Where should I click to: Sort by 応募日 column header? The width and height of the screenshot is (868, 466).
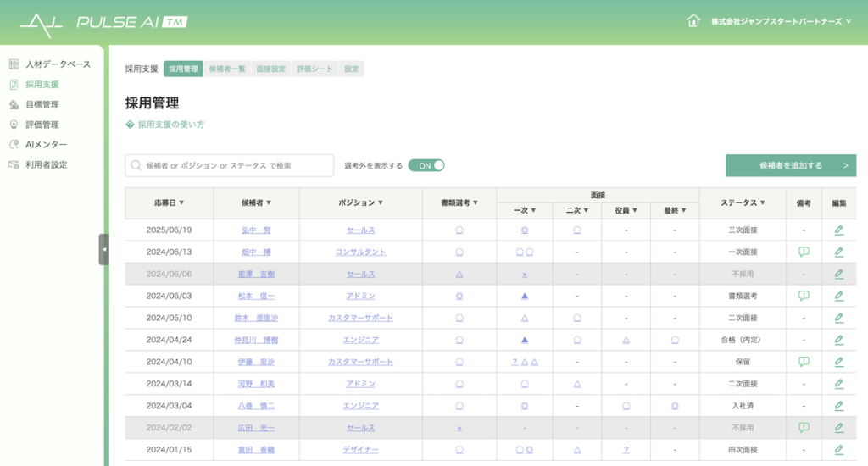(x=170, y=203)
